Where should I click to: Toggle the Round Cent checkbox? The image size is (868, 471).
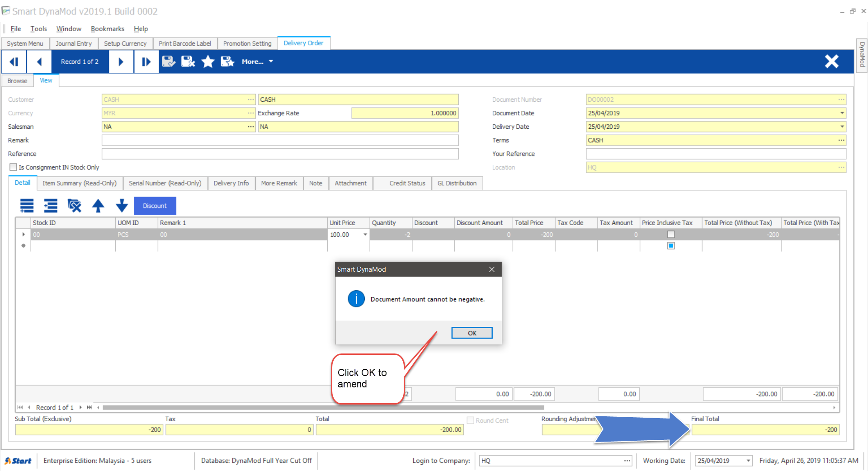click(471, 420)
